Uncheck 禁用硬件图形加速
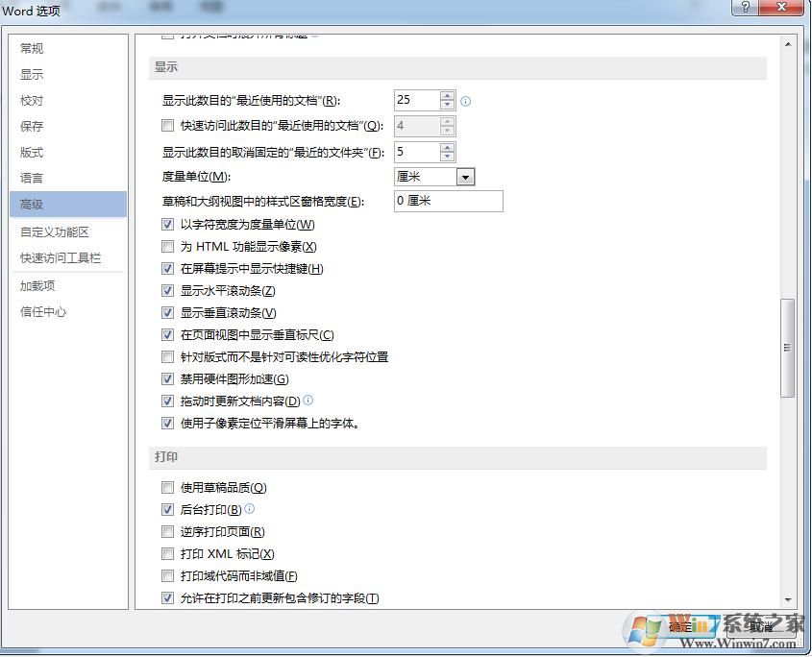The image size is (812, 657). (x=167, y=379)
